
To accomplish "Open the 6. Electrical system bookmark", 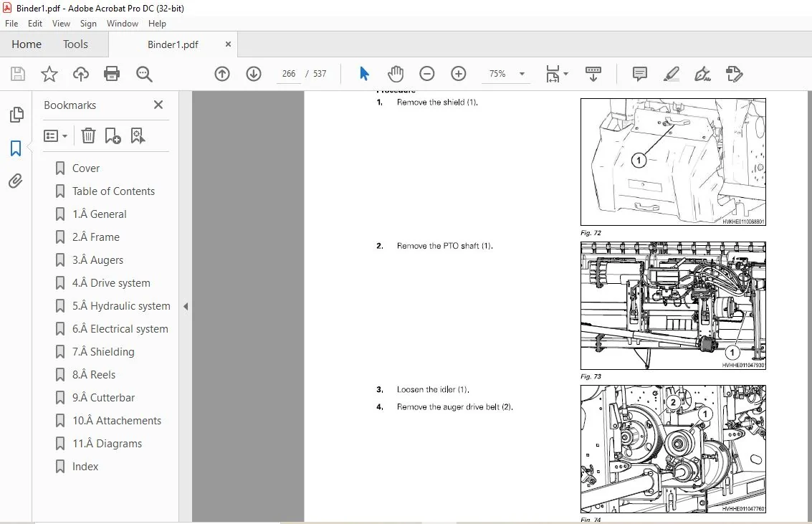I will coord(120,329).
